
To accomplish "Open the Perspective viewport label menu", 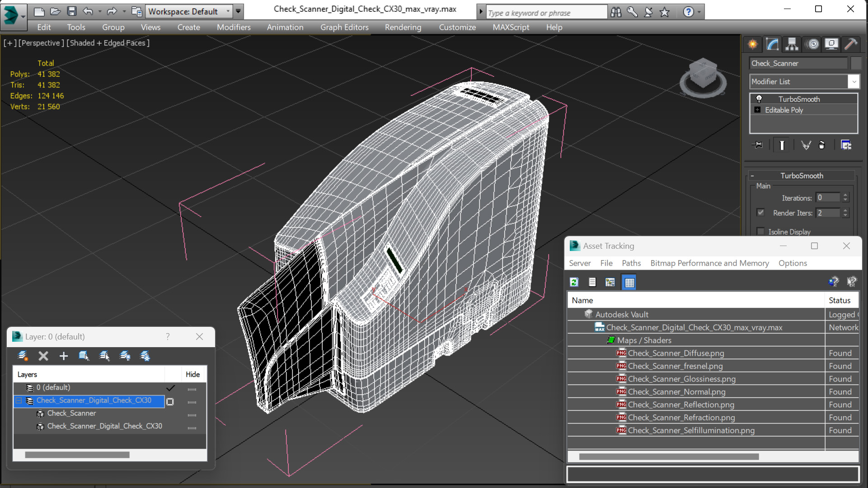I will pos(41,43).
